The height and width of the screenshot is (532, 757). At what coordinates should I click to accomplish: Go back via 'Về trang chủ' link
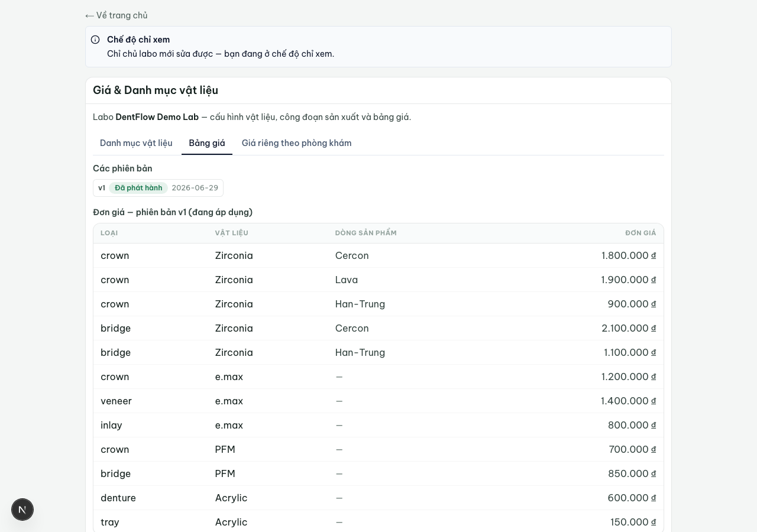[x=117, y=15]
